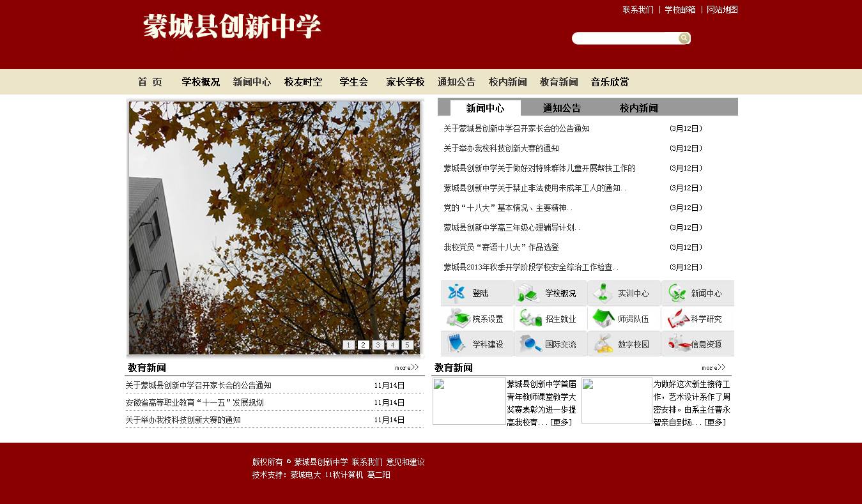Open 家长学校 navigation item

tap(405, 82)
